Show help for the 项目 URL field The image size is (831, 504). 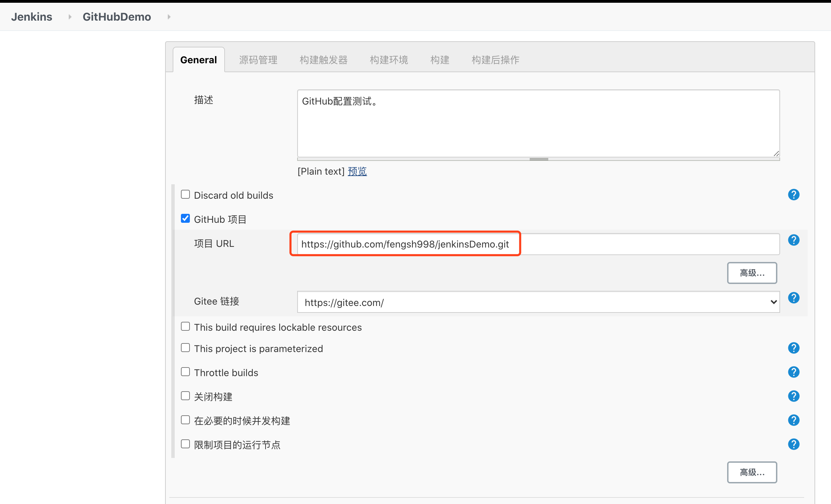point(794,240)
